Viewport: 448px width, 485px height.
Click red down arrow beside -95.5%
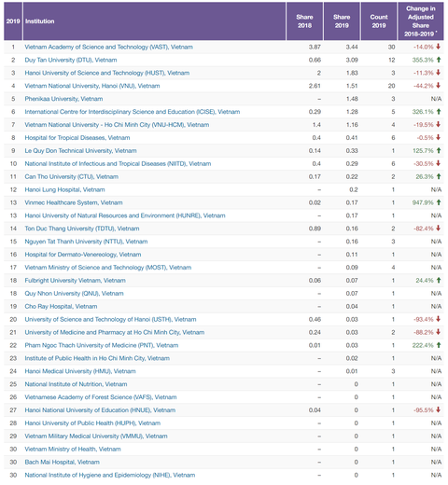tap(439, 409)
